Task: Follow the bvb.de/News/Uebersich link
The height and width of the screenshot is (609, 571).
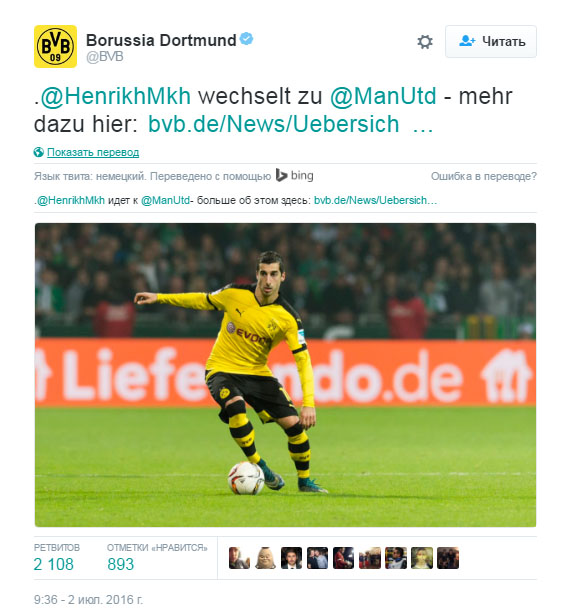Action: pyautogui.click(x=290, y=124)
